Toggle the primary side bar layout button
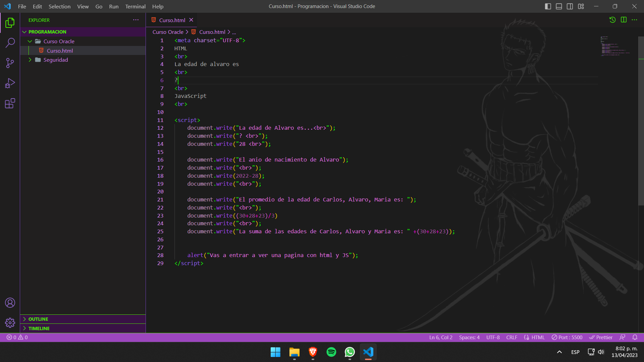The image size is (644, 362). click(548, 6)
